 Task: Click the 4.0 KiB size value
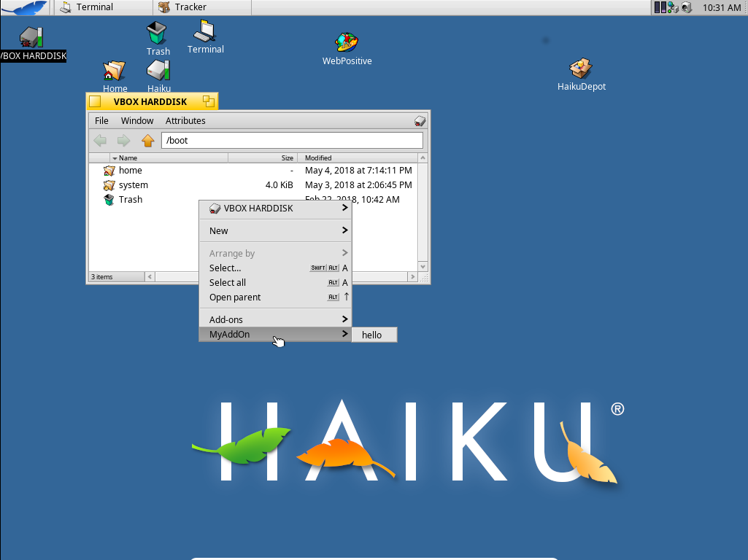[x=279, y=185]
